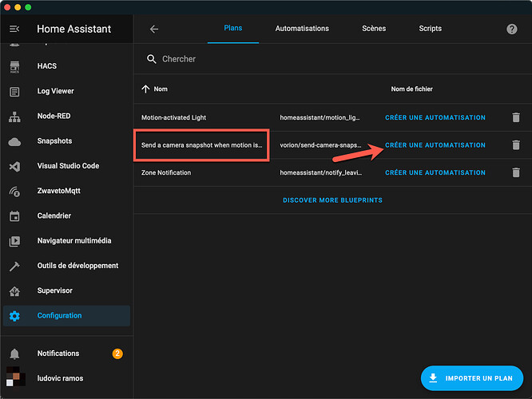Click the search magnifier icon

coord(151,59)
